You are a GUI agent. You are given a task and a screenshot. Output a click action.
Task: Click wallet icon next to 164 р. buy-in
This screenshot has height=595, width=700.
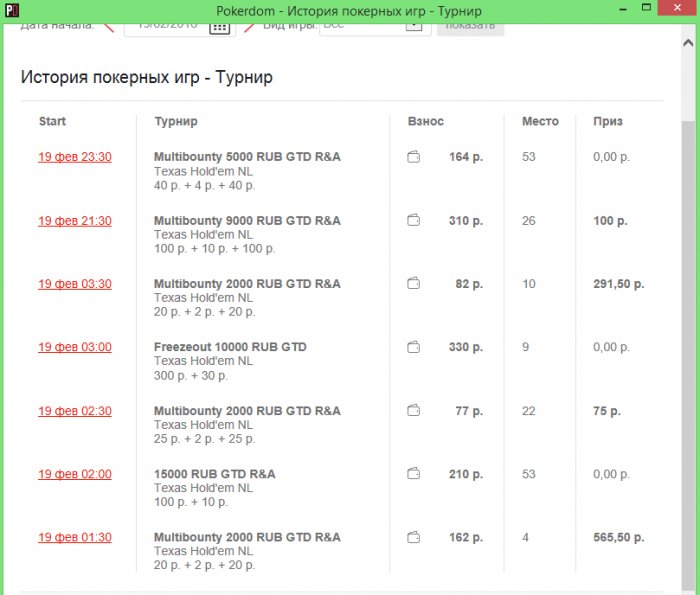click(x=413, y=157)
